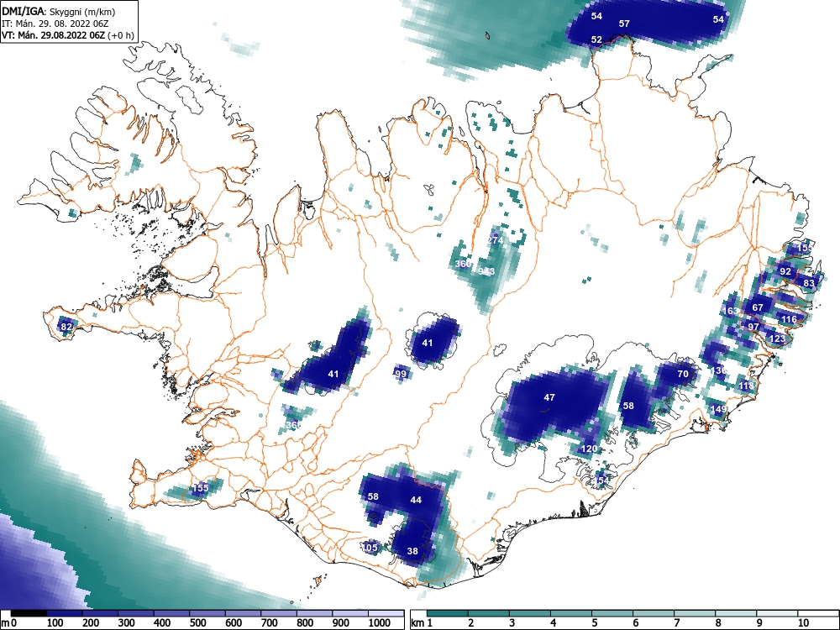Click the map value label 163
The height and width of the screenshot is (630, 840).
coord(731,311)
